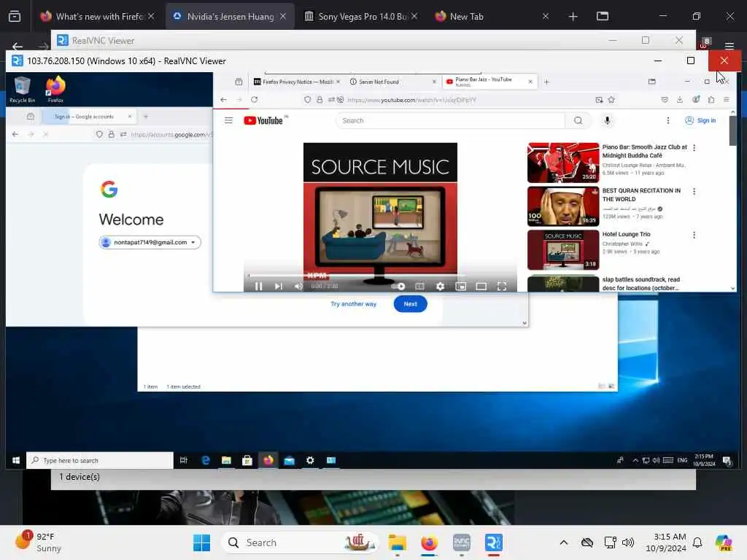Switch to What's new with Firefox host tab
Viewport: 747px width, 560px height.
point(98,16)
